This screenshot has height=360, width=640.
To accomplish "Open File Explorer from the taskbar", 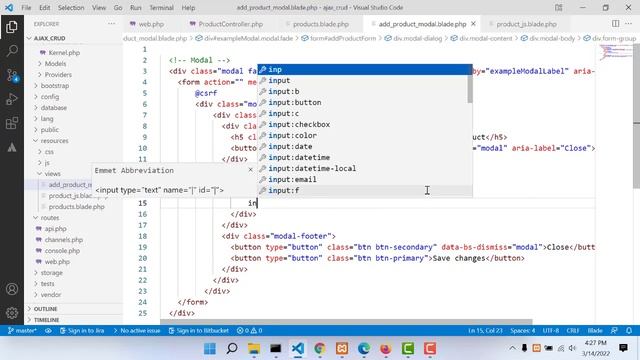I will [x=254, y=349].
